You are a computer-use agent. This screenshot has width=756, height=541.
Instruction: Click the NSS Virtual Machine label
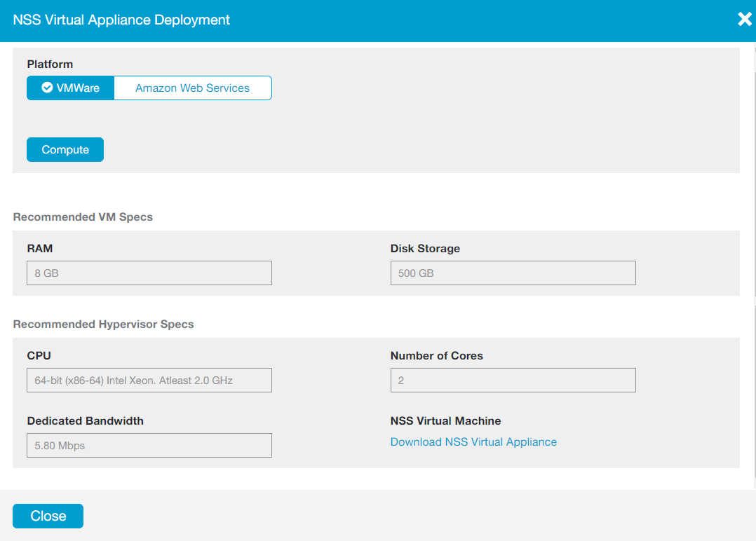(x=445, y=420)
